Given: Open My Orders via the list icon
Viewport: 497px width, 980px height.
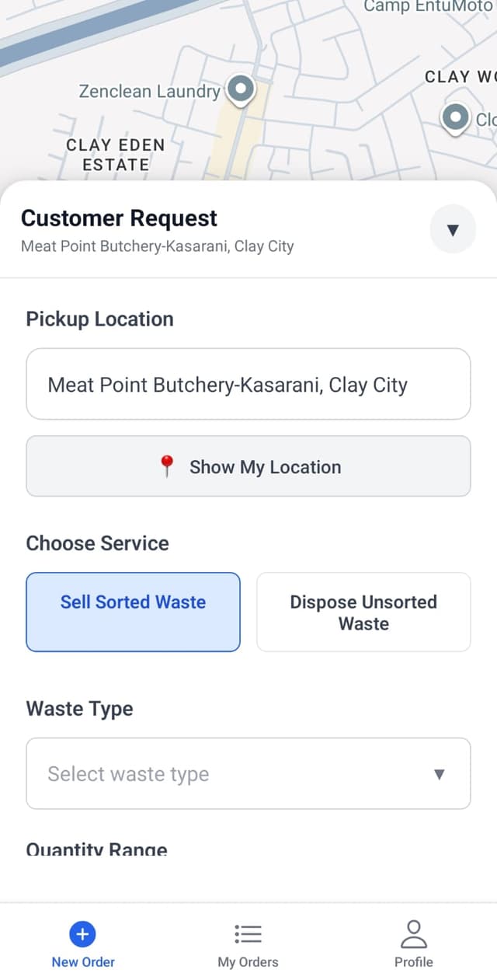Looking at the screenshot, I should 248,934.
